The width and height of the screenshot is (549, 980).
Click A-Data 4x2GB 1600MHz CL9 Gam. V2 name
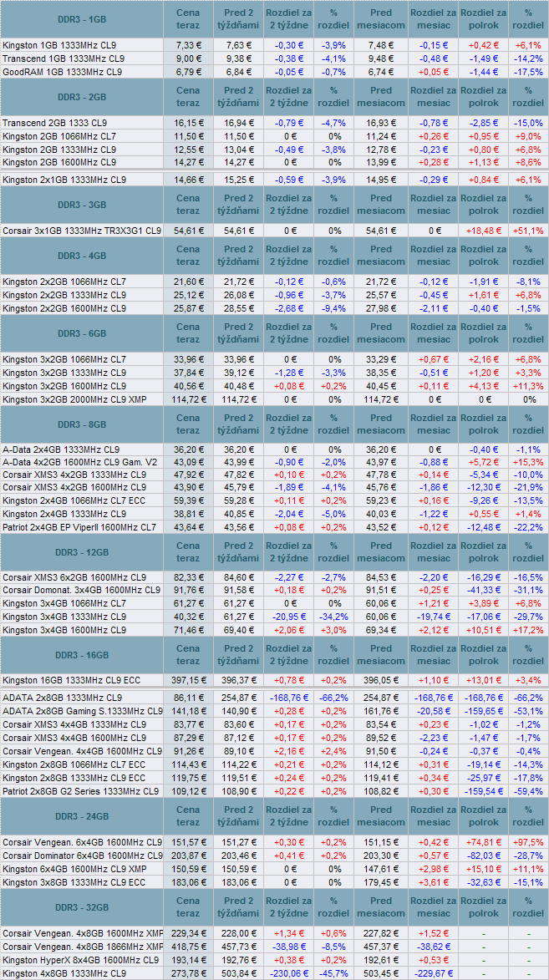click(x=79, y=463)
